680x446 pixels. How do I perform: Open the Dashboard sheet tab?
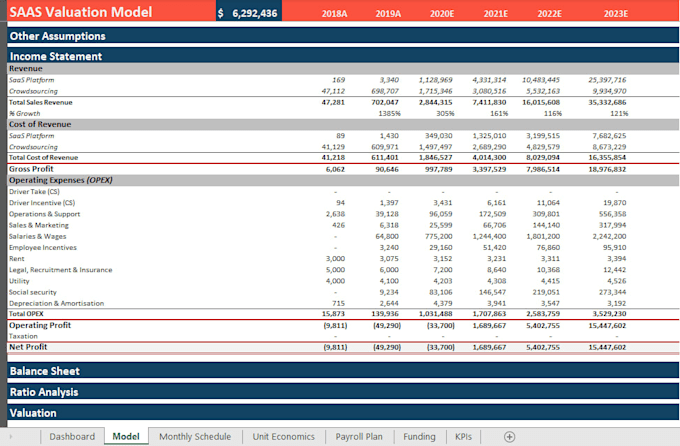tap(72, 436)
